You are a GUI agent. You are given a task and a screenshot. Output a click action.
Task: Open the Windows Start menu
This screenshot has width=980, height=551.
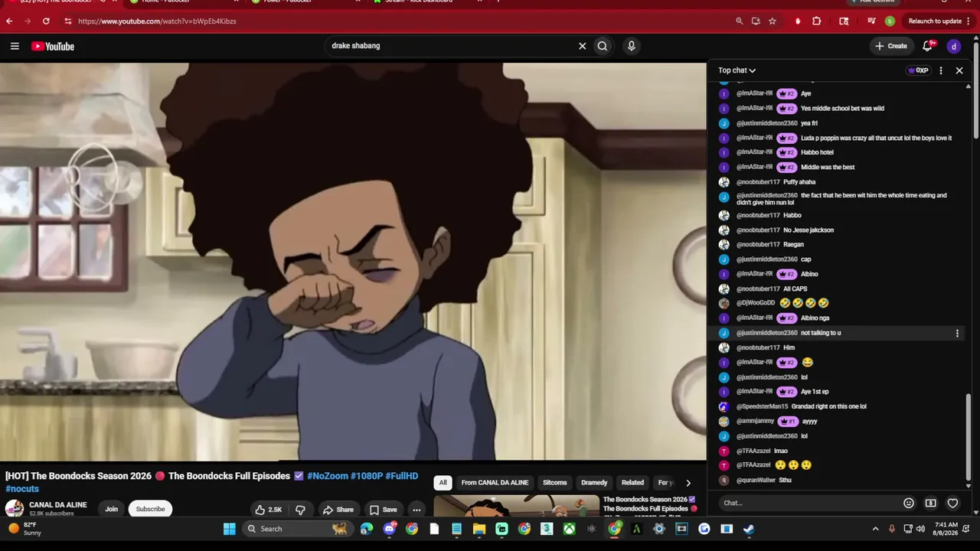[x=229, y=529]
